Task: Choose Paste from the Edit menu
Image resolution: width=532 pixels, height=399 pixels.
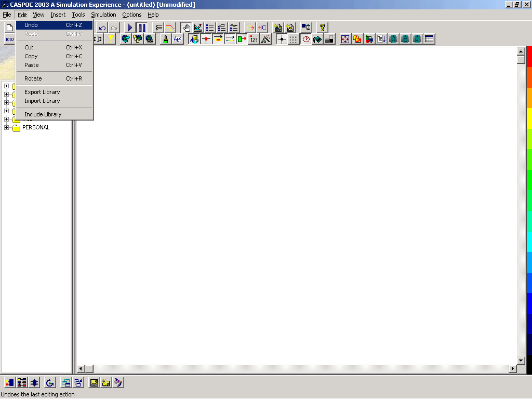Action: click(x=54, y=65)
